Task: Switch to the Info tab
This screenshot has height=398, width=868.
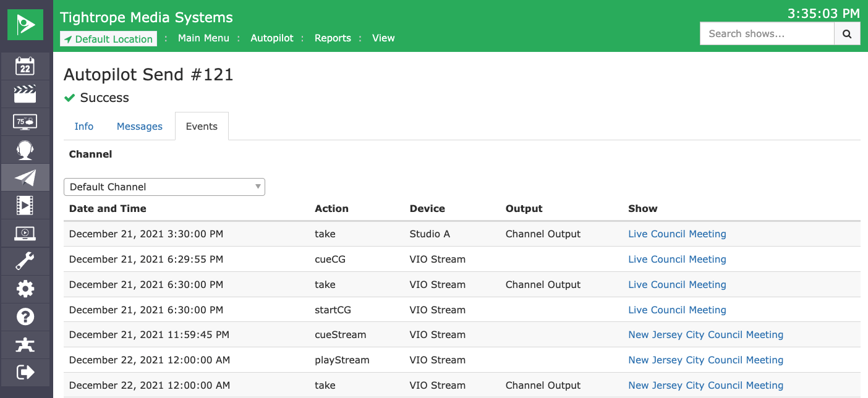Action: [83, 127]
